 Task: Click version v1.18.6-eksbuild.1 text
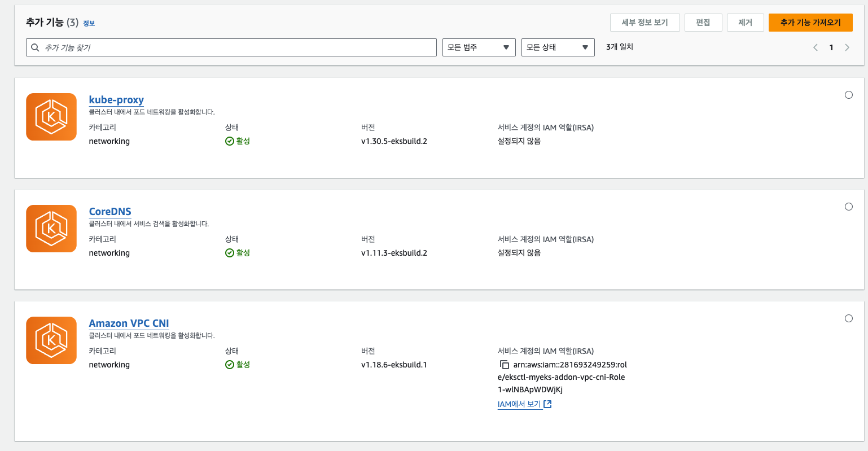click(394, 365)
